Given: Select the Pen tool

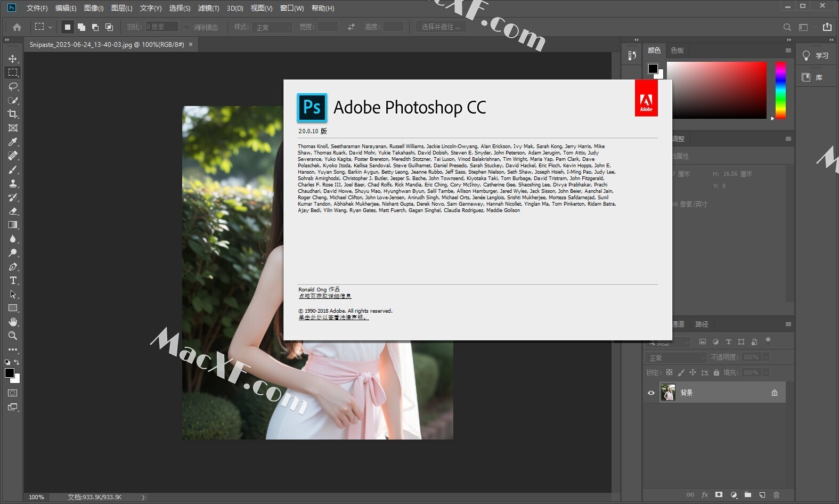Looking at the screenshot, I should [13, 266].
